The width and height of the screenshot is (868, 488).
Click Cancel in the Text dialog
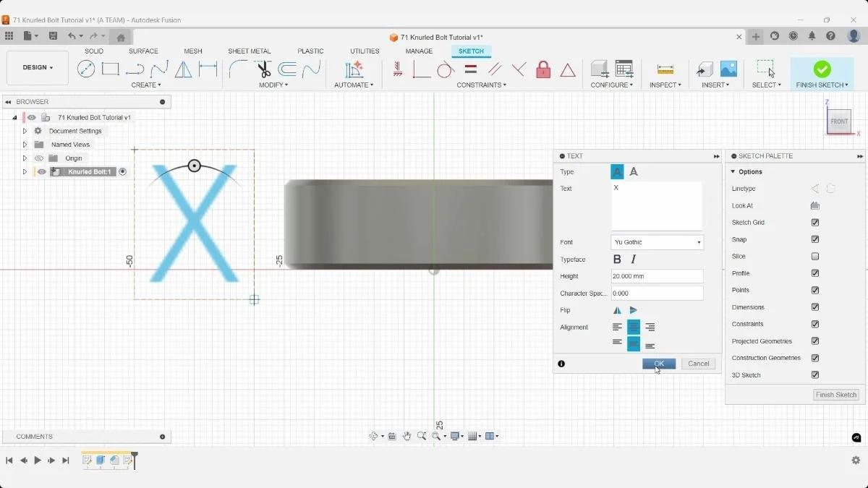tap(699, 364)
